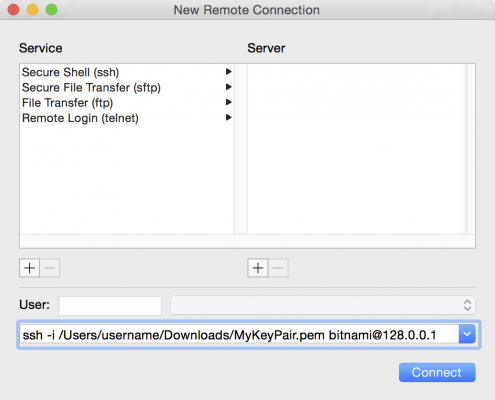Screen dimensions: 495x400
Task: Expand Secure File Transfer (sftp) arrow
Action: [x=229, y=87]
